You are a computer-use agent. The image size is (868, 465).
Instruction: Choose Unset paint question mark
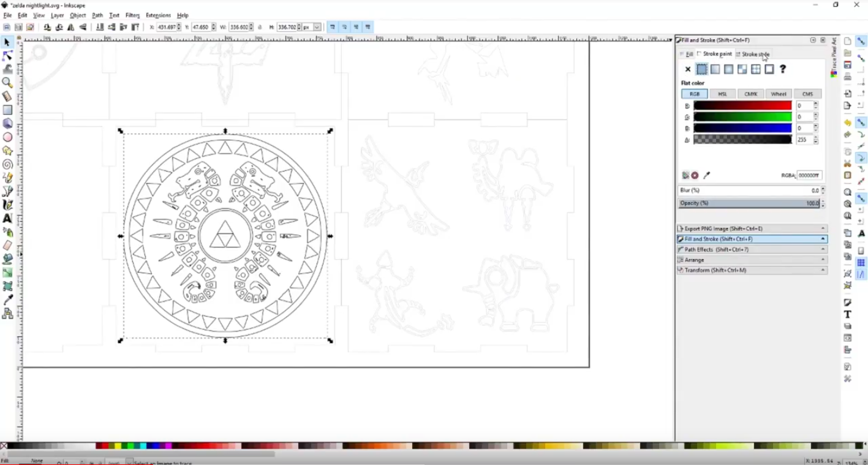(782, 69)
